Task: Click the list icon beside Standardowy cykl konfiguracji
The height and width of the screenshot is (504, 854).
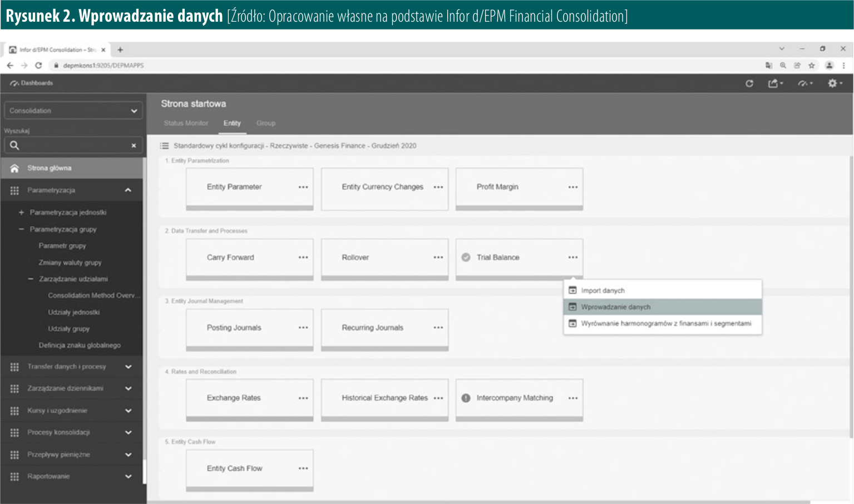Action: [165, 146]
